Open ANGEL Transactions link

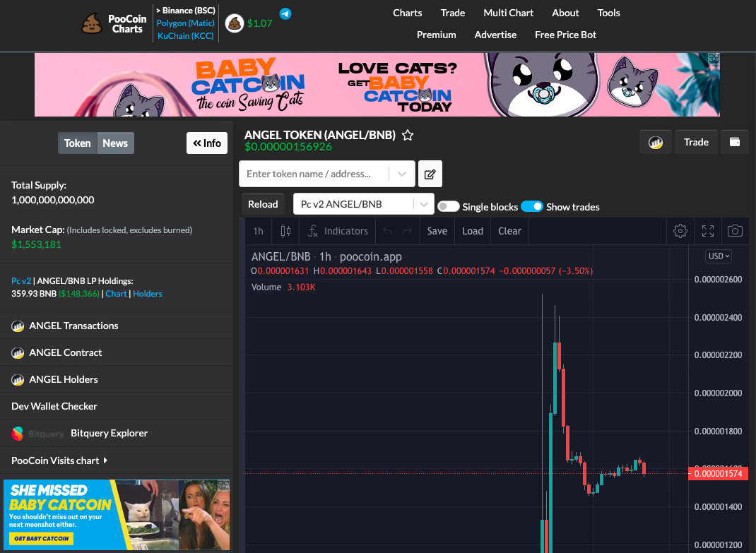click(73, 326)
